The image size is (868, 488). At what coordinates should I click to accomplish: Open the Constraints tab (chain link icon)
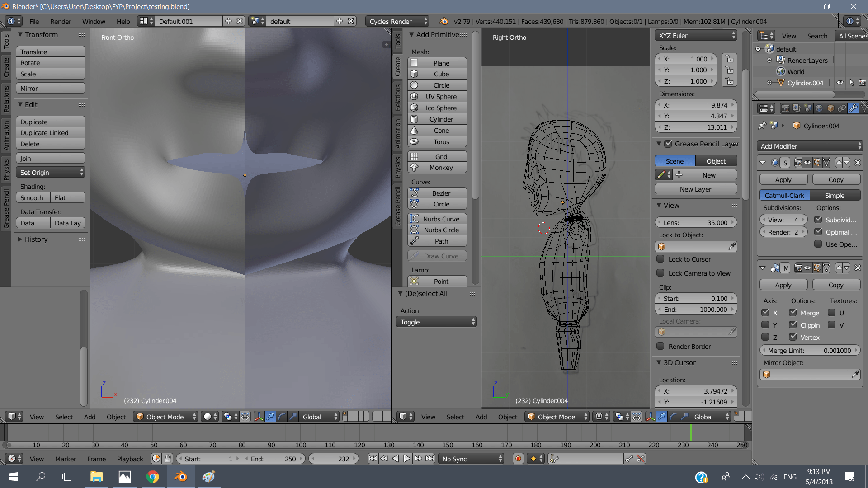point(841,108)
